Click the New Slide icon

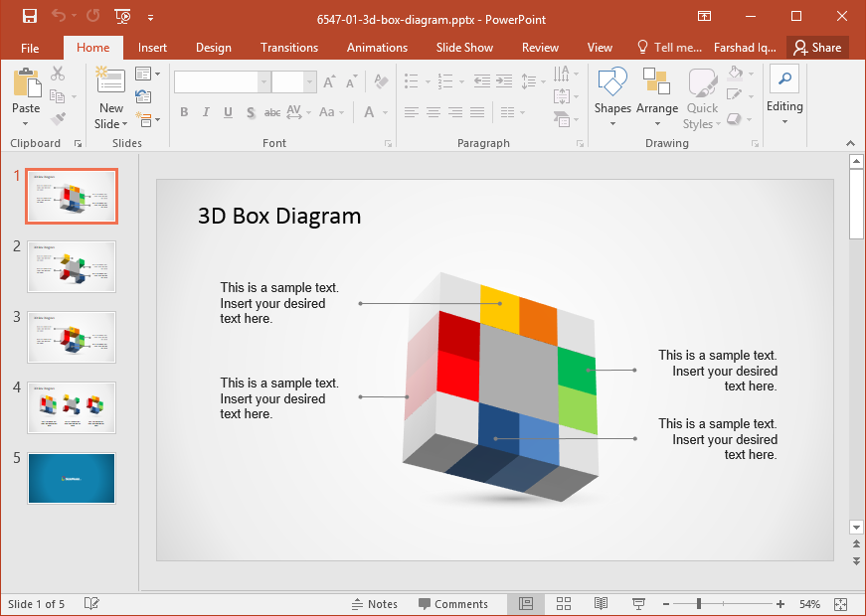110,82
